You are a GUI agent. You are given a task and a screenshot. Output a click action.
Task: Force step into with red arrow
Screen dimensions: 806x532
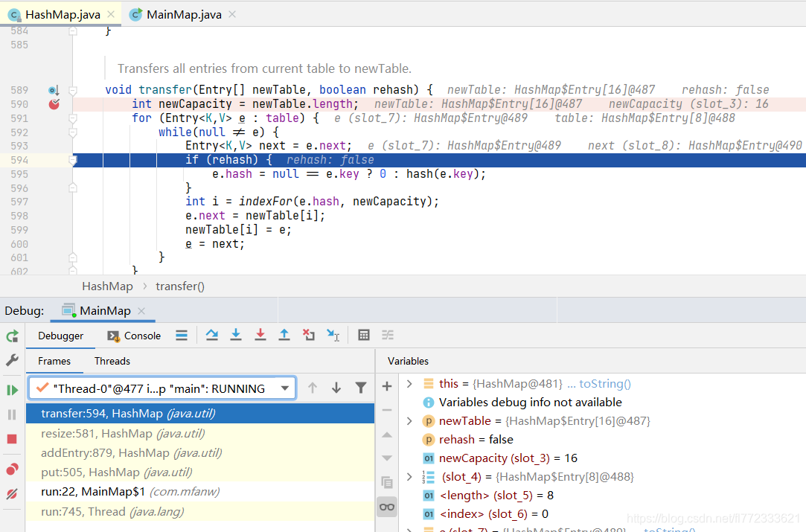(260, 335)
